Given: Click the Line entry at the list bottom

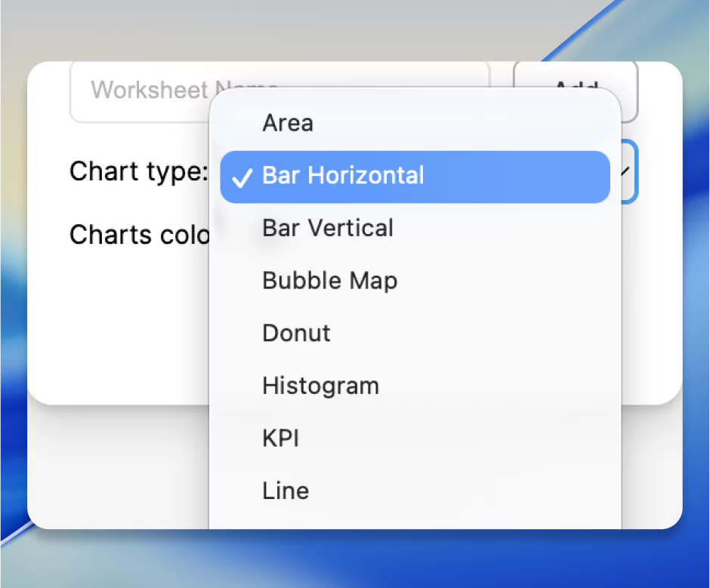Looking at the screenshot, I should [x=286, y=491].
